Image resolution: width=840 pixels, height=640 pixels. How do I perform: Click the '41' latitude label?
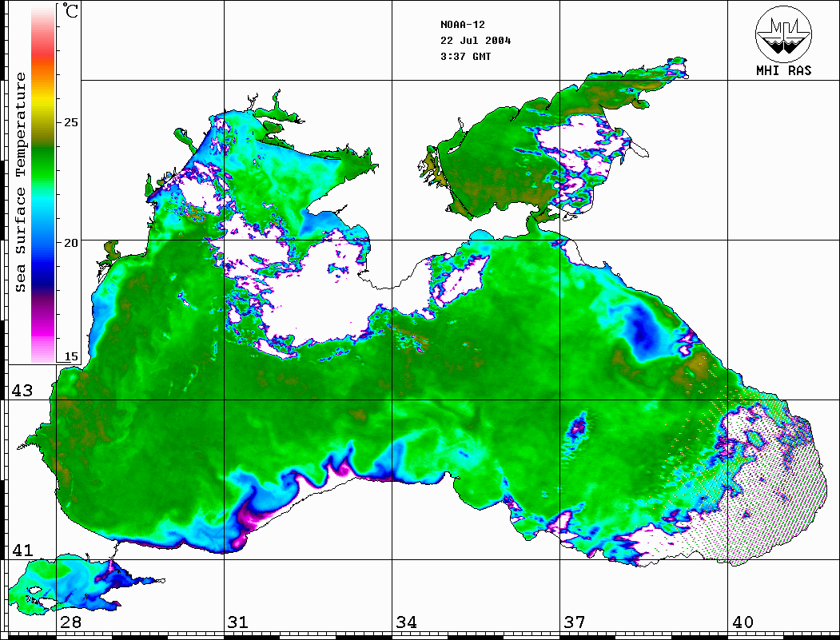22,550
